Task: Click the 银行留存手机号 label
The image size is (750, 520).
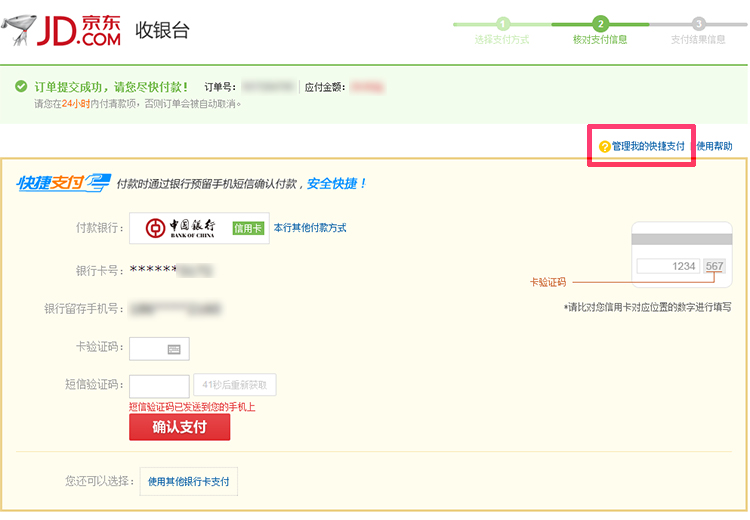Action: (84, 309)
